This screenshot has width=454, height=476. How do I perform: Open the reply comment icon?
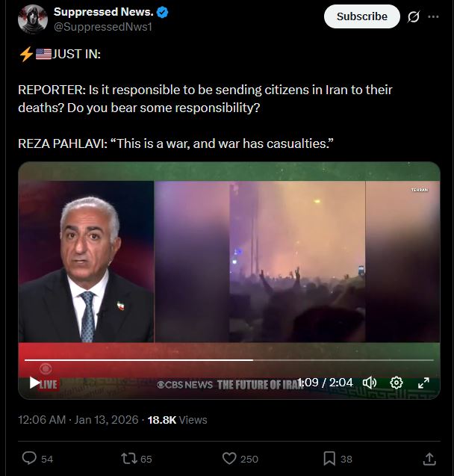[x=29, y=458]
